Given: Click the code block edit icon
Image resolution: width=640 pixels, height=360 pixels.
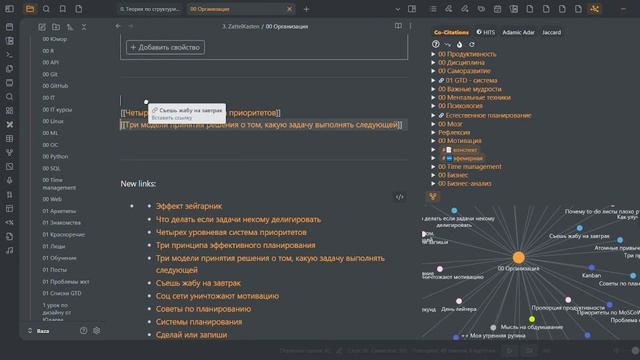Looking at the screenshot, I should tap(400, 197).
